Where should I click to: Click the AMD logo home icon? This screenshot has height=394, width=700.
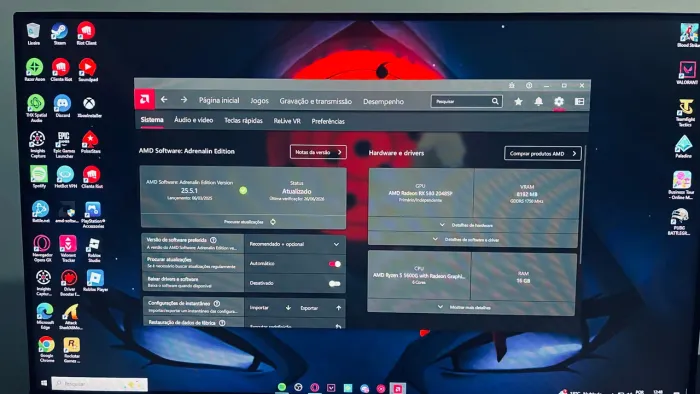(x=145, y=99)
